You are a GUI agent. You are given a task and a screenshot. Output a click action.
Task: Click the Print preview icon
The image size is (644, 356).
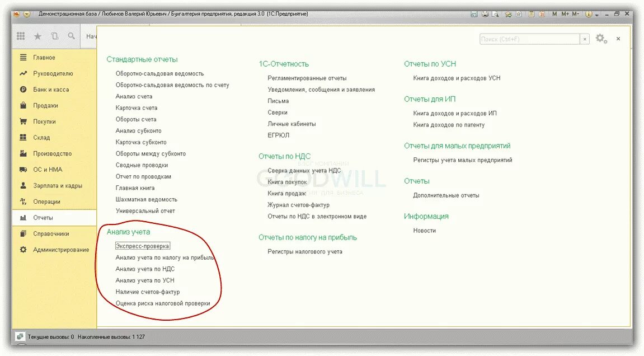tap(496, 14)
